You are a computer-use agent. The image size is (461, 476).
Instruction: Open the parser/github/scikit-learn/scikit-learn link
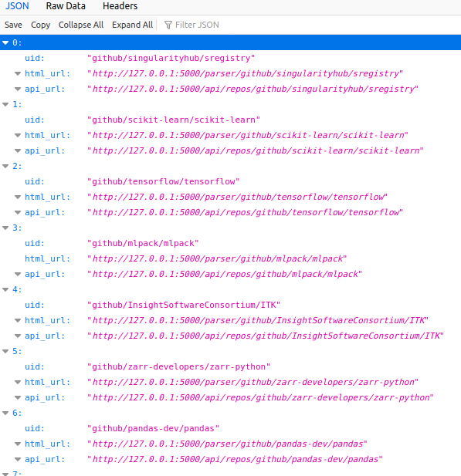248,135
